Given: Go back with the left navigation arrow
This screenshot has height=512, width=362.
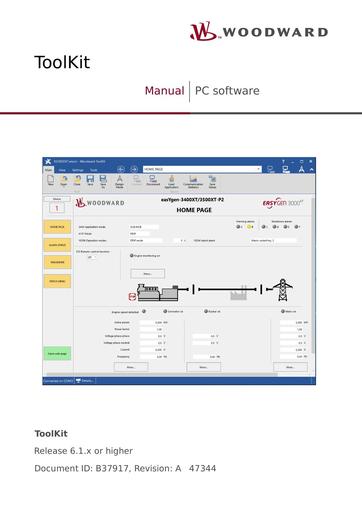Looking at the screenshot, I should 121,169.
